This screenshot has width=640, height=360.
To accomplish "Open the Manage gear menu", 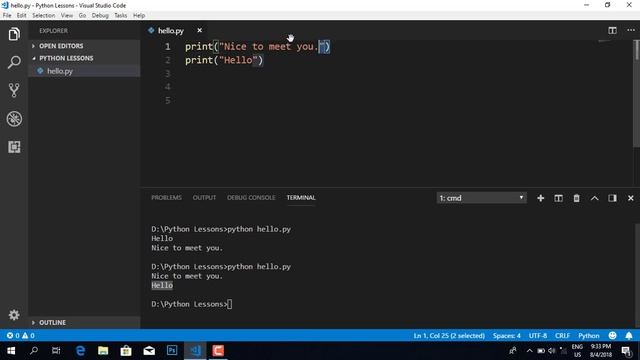I will [14, 315].
